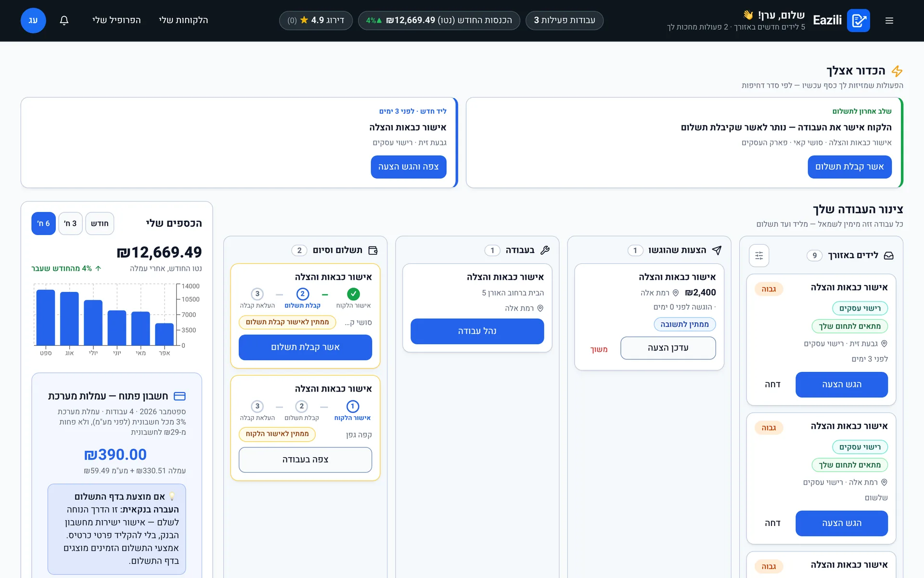Click the location pin next to ₪2,400
This screenshot has width=924, height=578.
pos(675,293)
